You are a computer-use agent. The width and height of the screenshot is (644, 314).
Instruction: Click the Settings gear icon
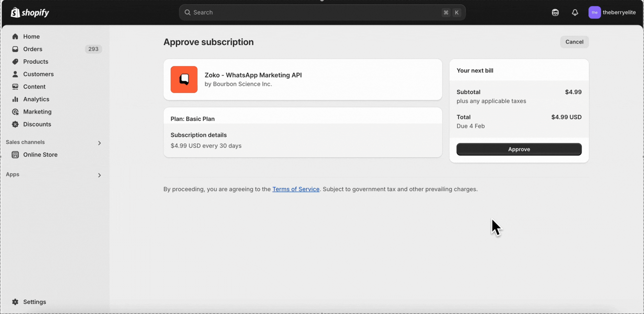[15, 302]
